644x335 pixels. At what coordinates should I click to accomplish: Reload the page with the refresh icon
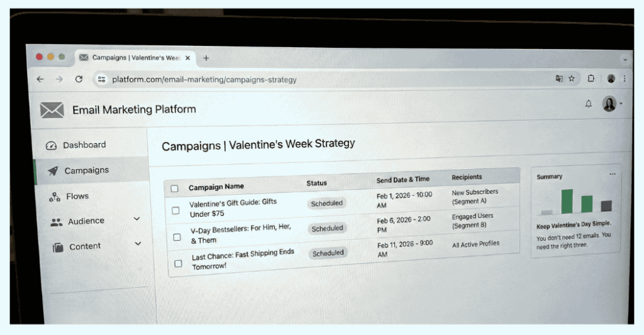(x=79, y=79)
